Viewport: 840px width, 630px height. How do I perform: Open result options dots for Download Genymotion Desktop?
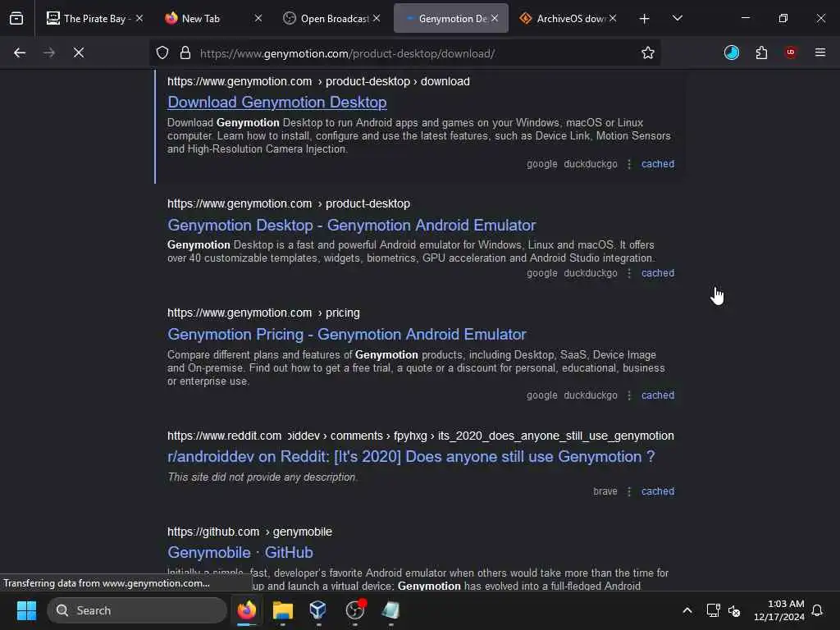click(629, 164)
